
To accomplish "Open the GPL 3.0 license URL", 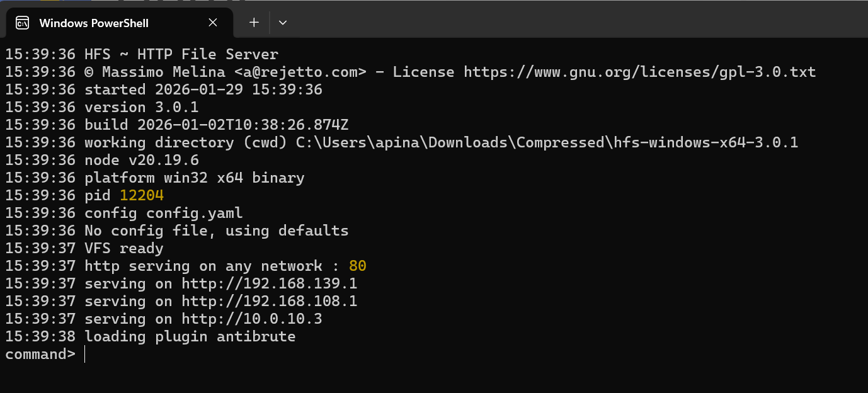I will 639,72.
